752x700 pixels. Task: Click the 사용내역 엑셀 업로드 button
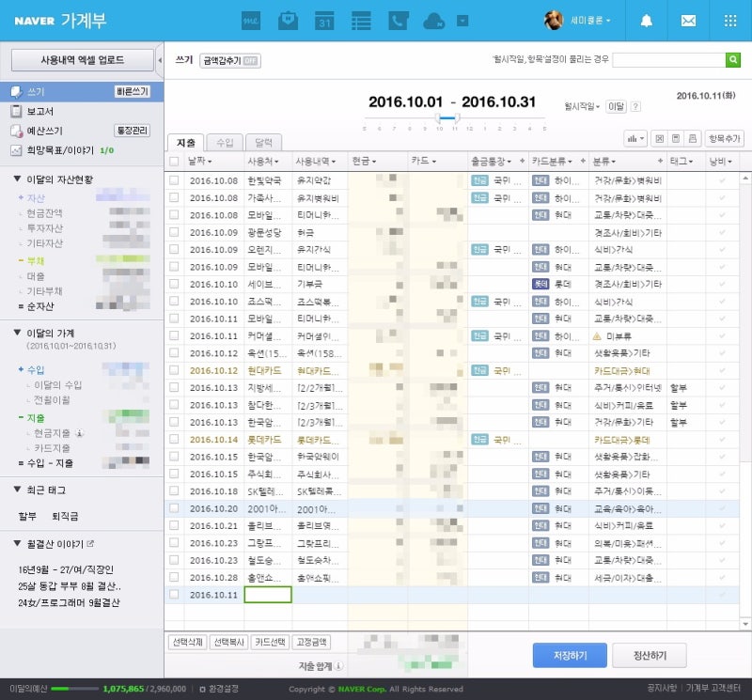[x=83, y=60]
